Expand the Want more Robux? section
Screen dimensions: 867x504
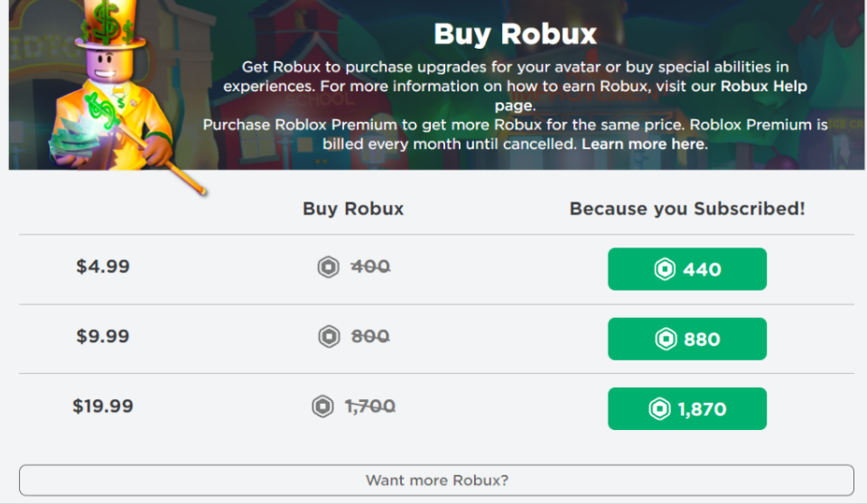(x=436, y=481)
